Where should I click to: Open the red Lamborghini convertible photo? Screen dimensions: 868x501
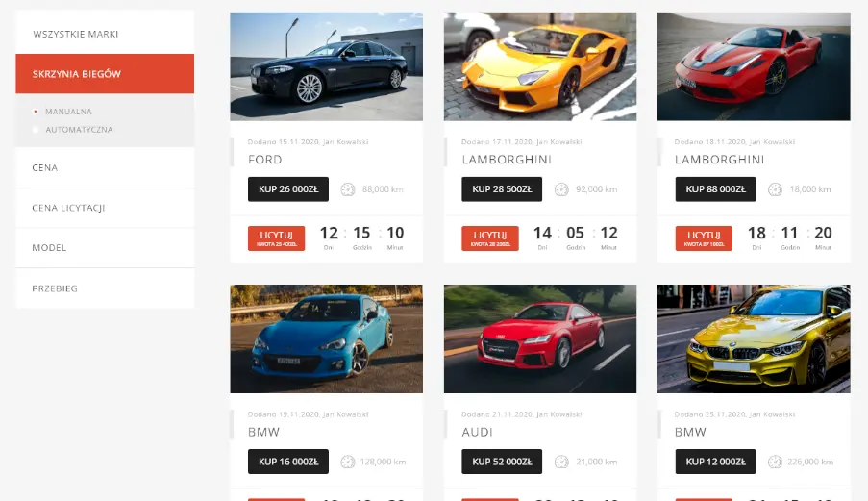(754, 66)
